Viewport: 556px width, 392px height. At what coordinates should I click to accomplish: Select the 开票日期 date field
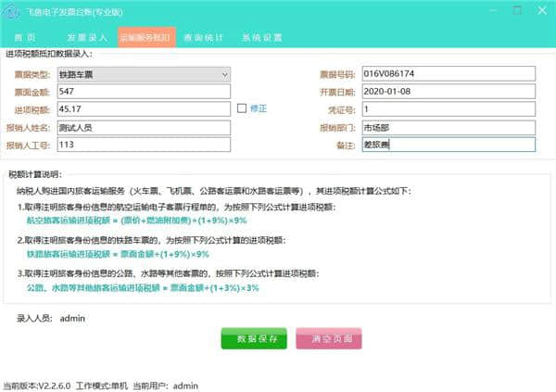pos(448,92)
